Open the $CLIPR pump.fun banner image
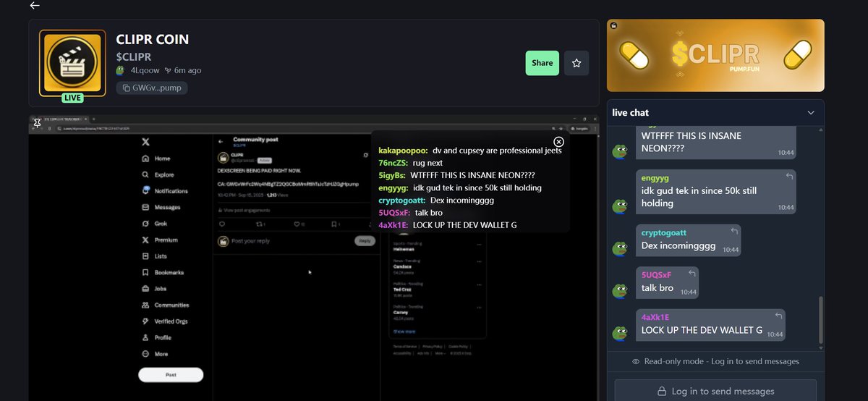The height and width of the screenshot is (401, 868). pyautogui.click(x=715, y=55)
